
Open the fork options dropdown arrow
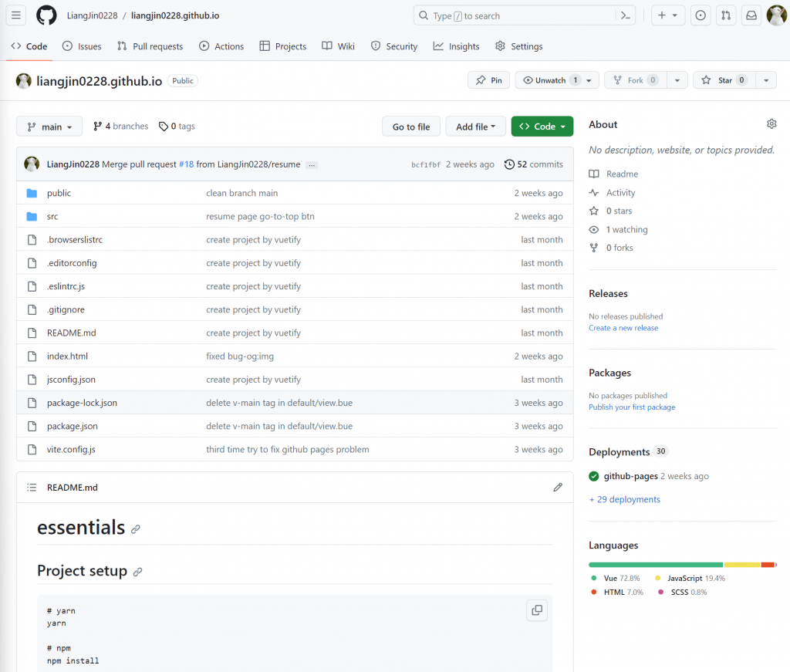click(x=677, y=80)
